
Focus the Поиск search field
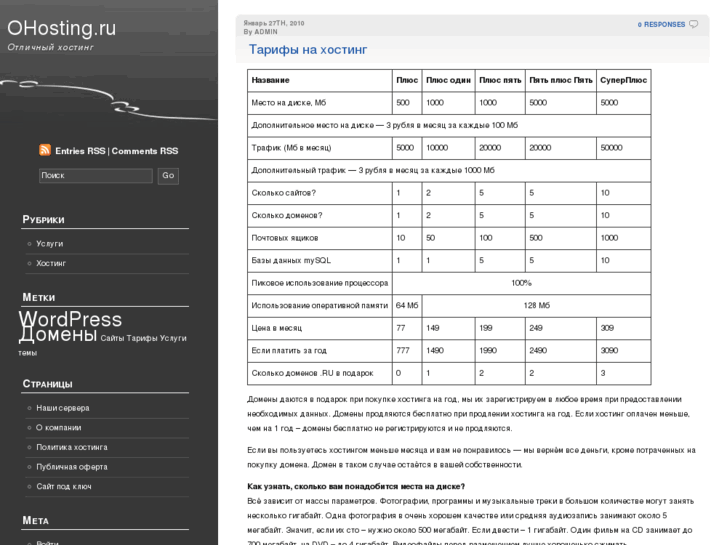coord(96,176)
